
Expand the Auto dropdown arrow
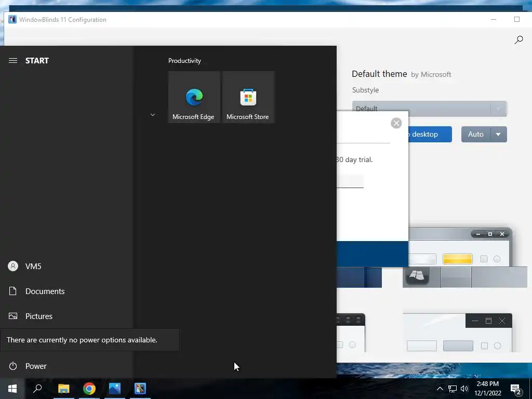click(x=498, y=134)
